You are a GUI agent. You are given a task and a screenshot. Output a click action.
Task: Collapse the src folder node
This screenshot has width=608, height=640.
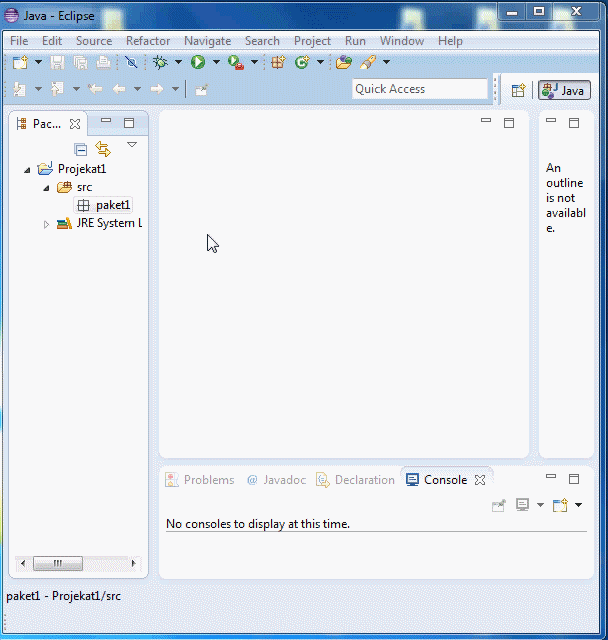(46, 188)
